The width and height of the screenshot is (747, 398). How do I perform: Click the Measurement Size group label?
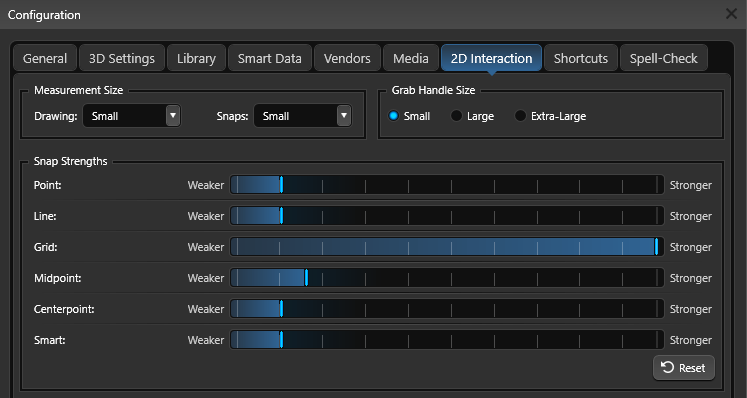point(79,90)
